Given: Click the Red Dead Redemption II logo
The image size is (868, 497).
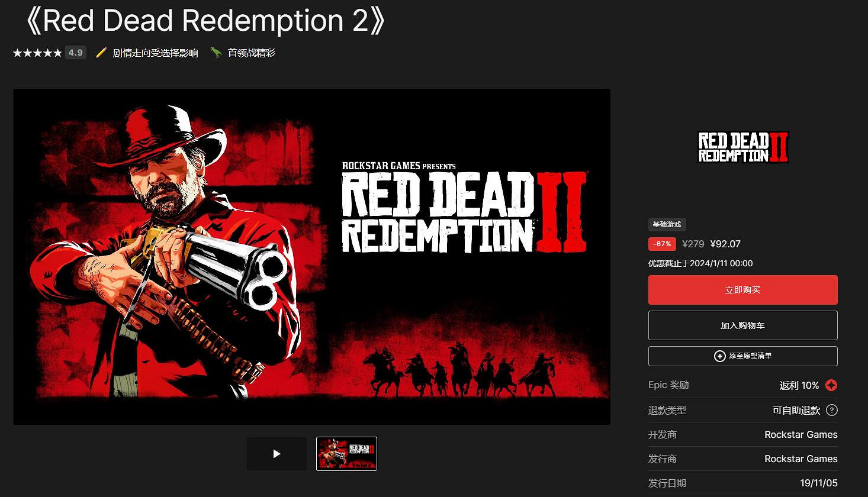Looking at the screenshot, I should [x=743, y=147].
